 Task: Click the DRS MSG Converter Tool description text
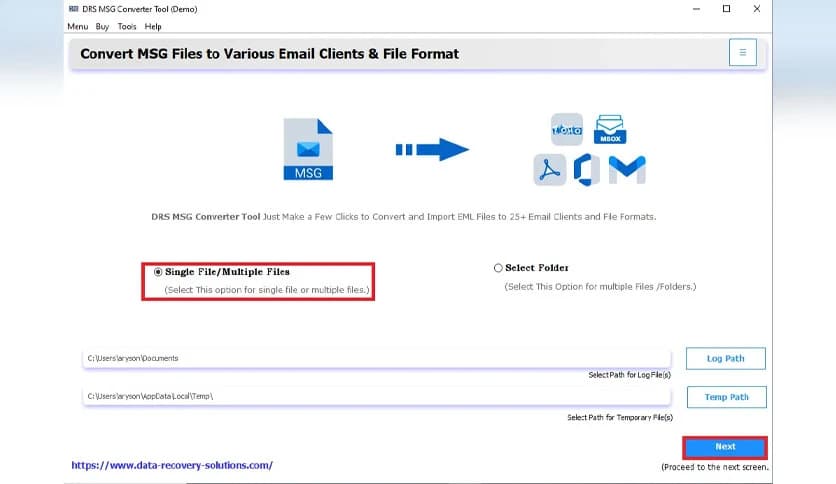tap(404, 217)
